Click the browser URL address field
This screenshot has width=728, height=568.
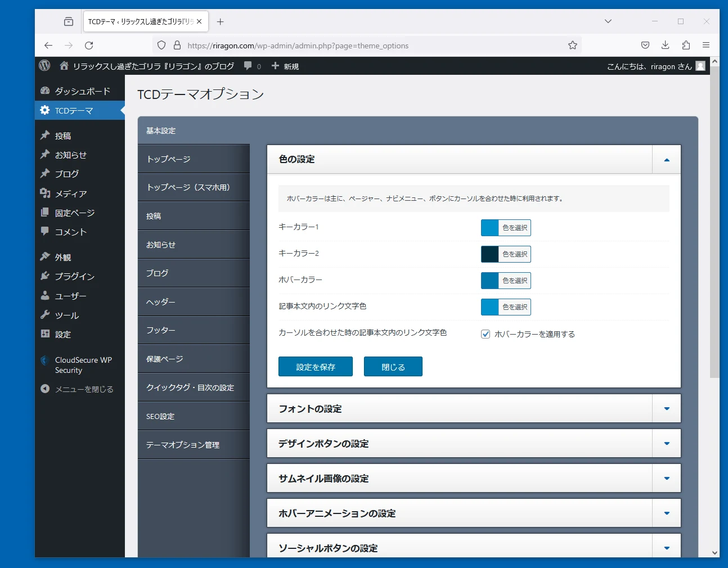(x=371, y=46)
